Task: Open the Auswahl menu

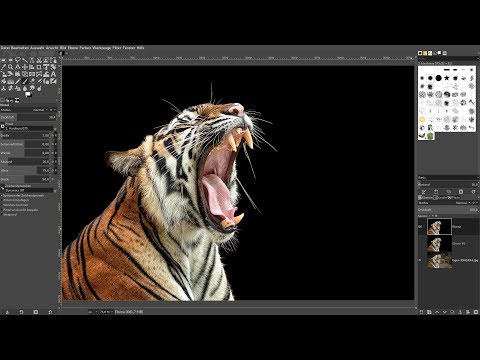Action: coord(37,48)
